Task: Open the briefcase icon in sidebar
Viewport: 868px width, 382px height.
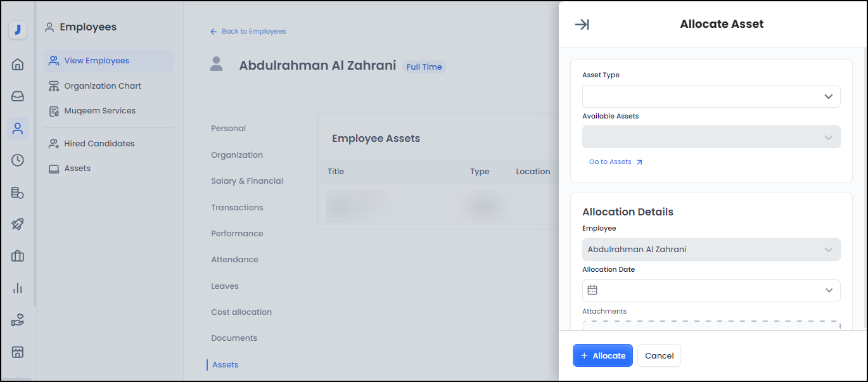Action: tap(18, 257)
